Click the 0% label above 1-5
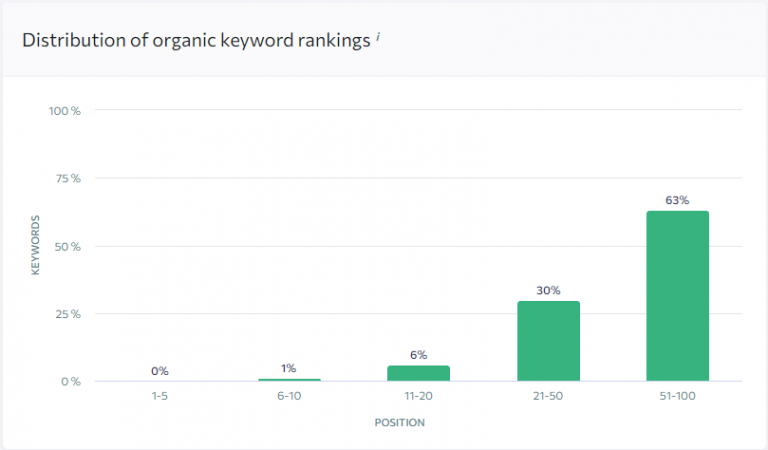This screenshot has width=768, height=450. click(160, 371)
